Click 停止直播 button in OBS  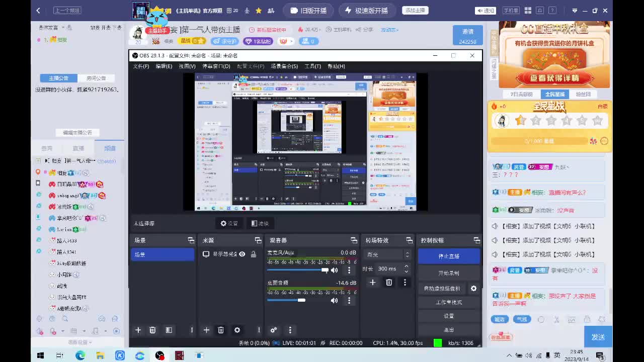point(449,256)
